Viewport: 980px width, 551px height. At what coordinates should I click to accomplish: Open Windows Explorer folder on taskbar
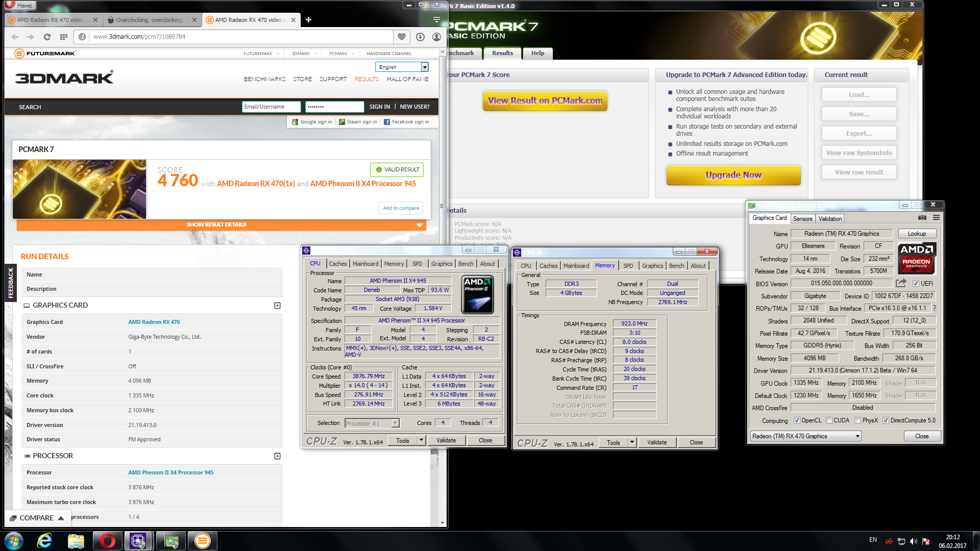[x=76, y=541]
